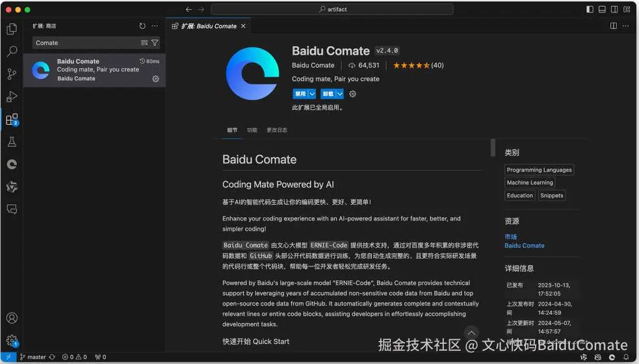This screenshot has height=364, width=639.
Task: Open the editor more actions menu
Action: click(625, 26)
